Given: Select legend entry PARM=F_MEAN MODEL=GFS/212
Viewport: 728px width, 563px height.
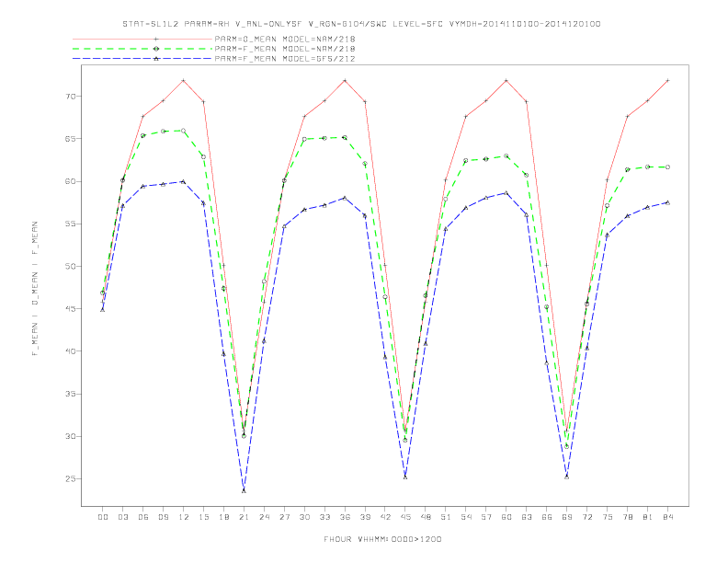Looking at the screenshot, I should [x=285, y=59].
